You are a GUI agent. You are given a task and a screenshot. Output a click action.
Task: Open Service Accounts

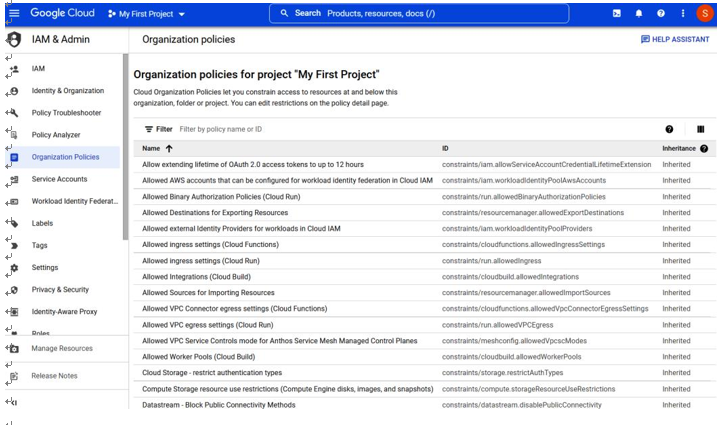[x=59, y=179]
